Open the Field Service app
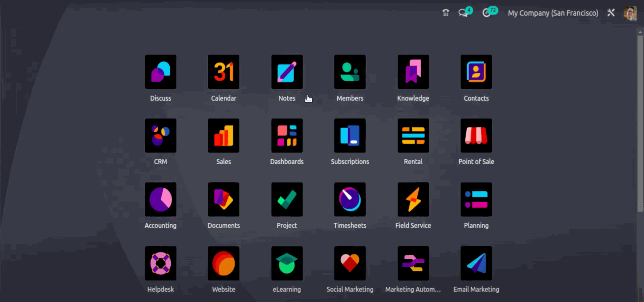The image size is (644, 302). 413,200
